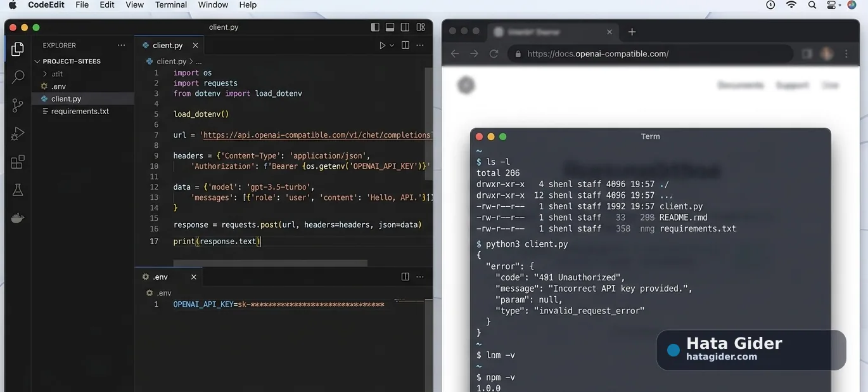This screenshot has width=868, height=392.
Task: Expand the collapsed folder under project root
Action: (x=54, y=74)
